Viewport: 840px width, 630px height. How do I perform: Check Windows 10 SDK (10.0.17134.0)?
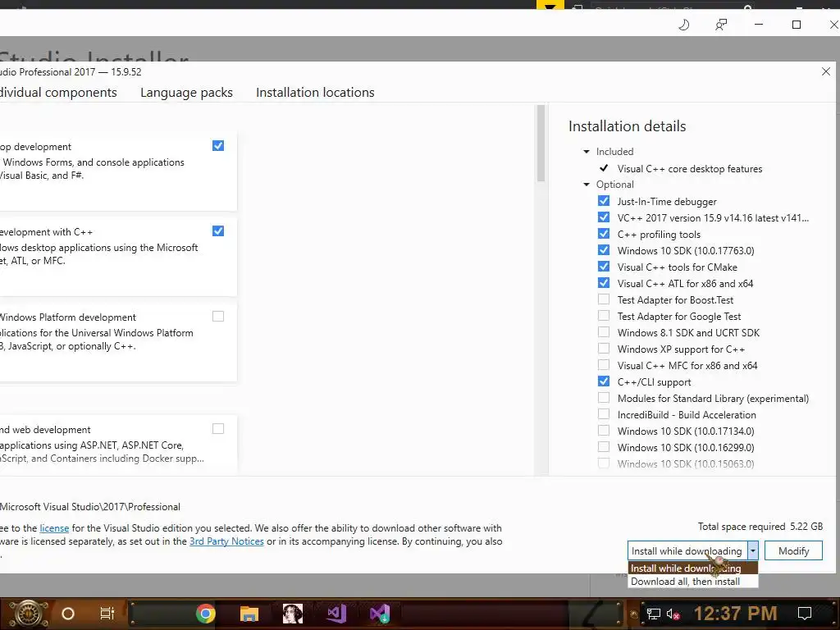pyautogui.click(x=604, y=431)
